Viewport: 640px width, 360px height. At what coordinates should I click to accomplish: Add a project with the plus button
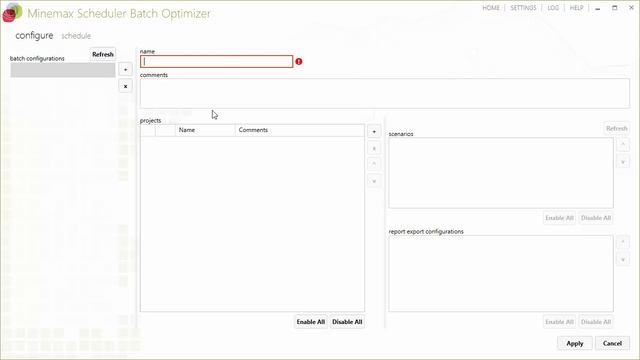pos(374,131)
